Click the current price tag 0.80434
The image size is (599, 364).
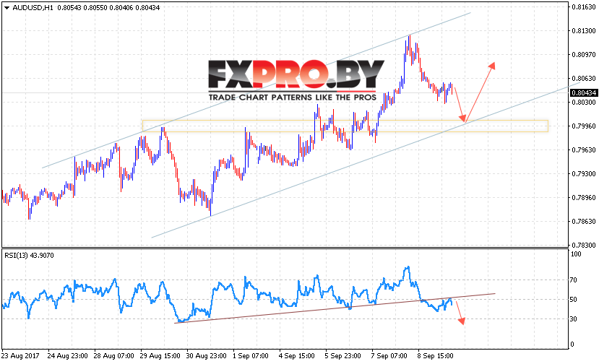[583, 93]
